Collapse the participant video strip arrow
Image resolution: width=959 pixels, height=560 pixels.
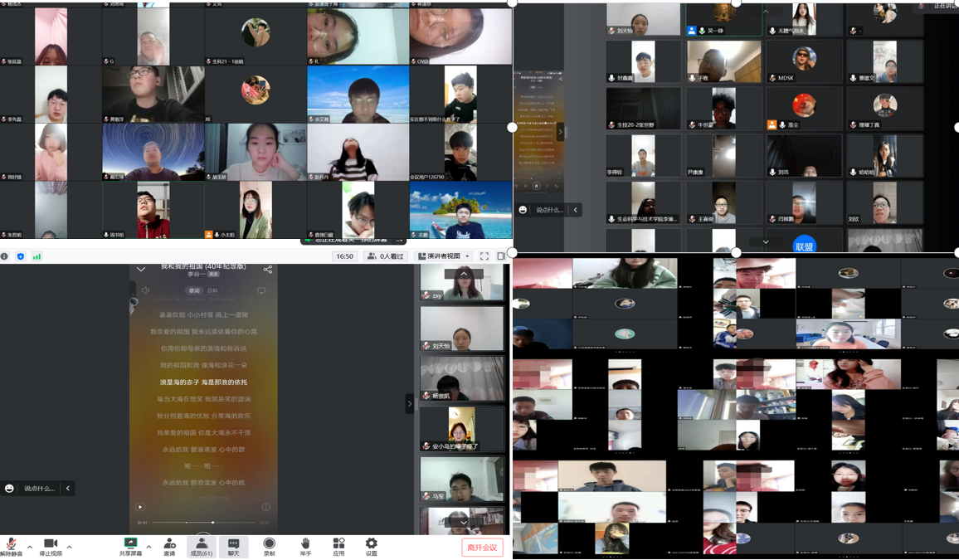[409, 404]
